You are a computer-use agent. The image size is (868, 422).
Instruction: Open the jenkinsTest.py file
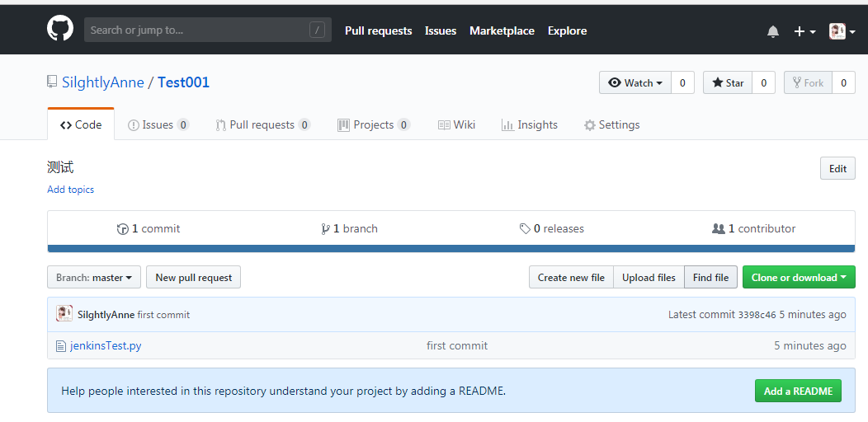106,345
